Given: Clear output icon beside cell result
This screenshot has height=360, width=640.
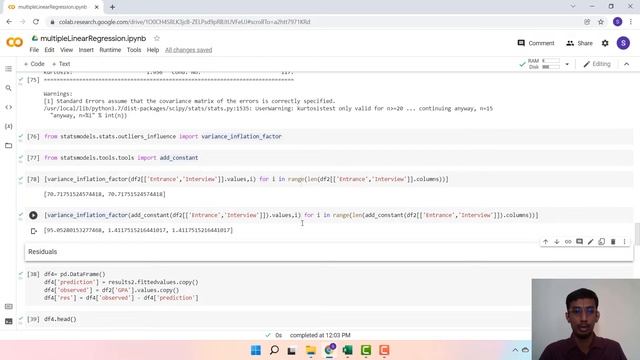Looking at the screenshot, I should tap(33, 231).
